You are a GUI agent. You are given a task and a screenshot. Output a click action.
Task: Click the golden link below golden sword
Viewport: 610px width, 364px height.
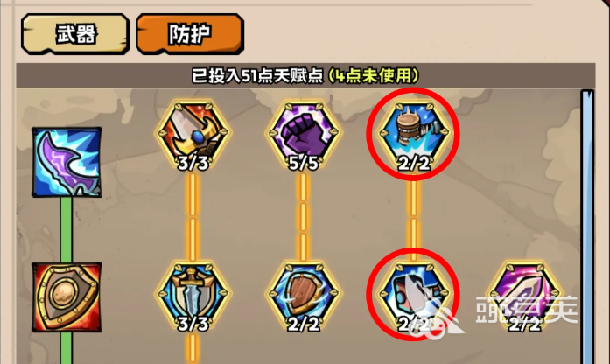click(193, 217)
